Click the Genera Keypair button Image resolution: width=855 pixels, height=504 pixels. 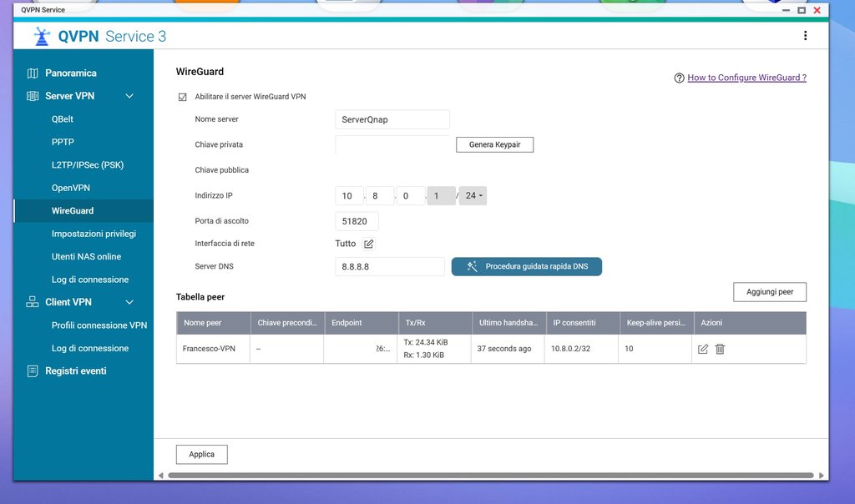(x=494, y=144)
